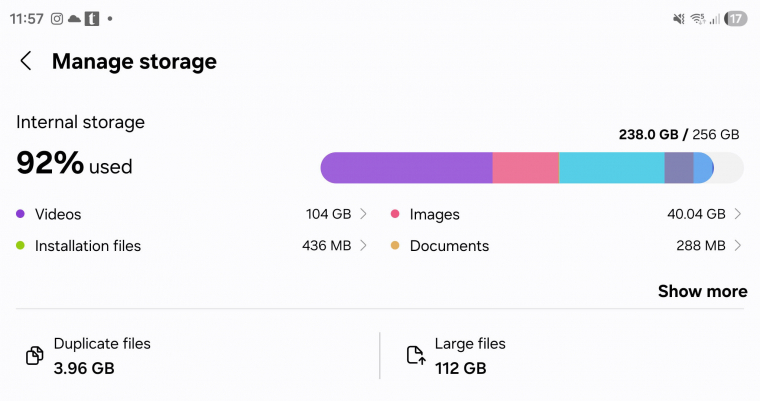Tap the pink Images segment of storage bar
This screenshot has height=401, width=760.
[x=525, y=168]
